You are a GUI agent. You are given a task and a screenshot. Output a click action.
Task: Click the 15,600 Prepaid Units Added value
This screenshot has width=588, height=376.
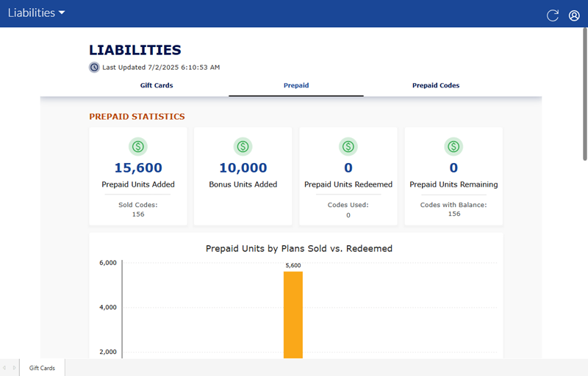click(x=138, y=167)
